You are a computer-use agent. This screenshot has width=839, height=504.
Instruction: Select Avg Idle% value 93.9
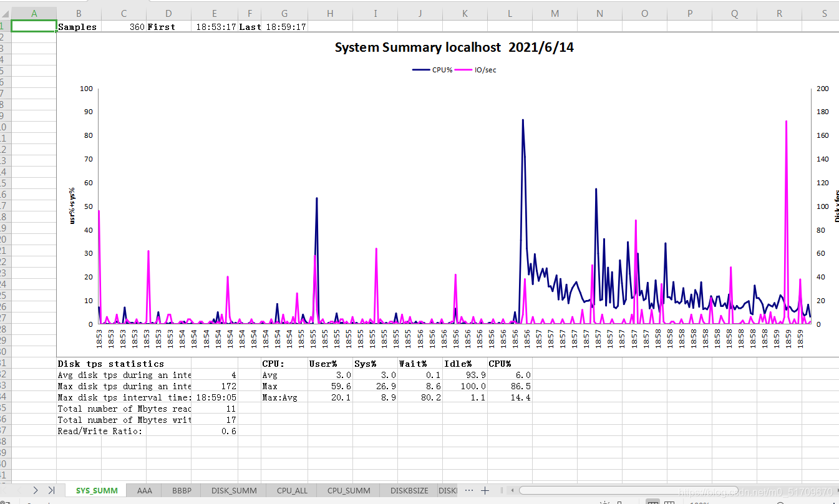click(x=465, y=375)
